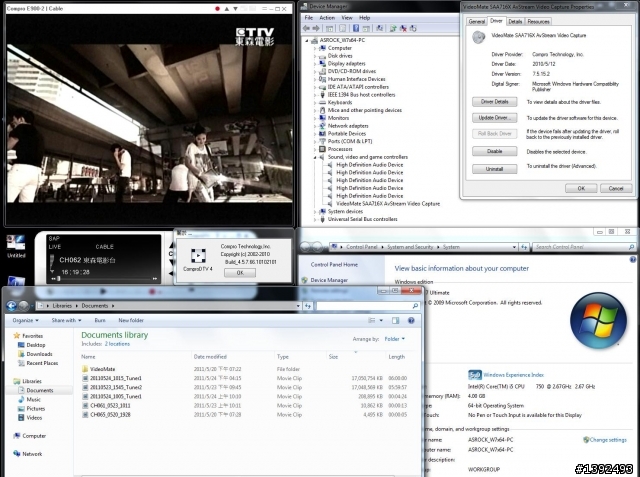Click the red X Uninstall icon in Device Manager toolbar

pos(403,28)
